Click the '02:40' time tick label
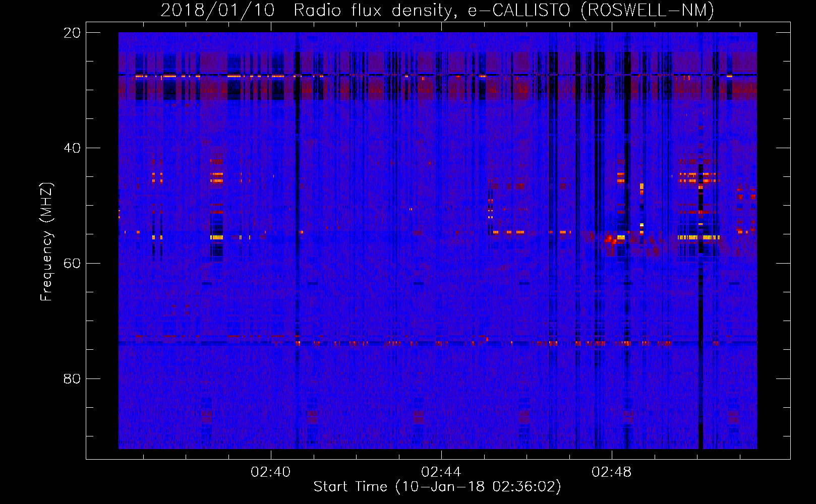The image size is (816, 504). point(271,472)
